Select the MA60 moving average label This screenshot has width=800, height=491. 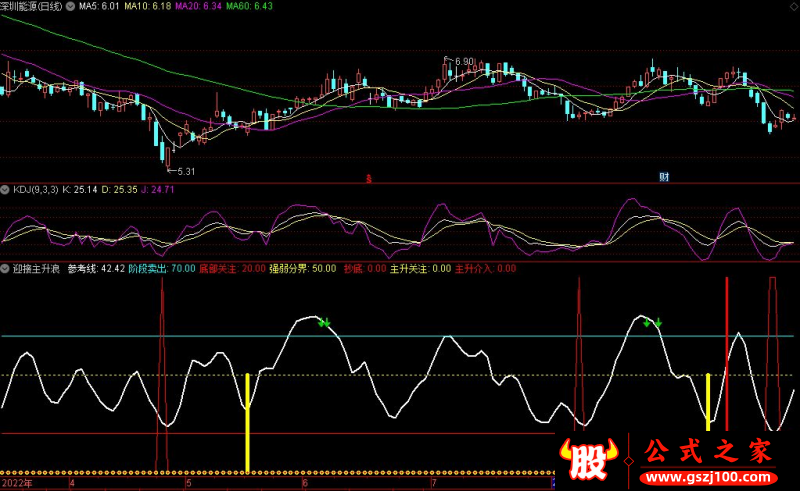247,6
